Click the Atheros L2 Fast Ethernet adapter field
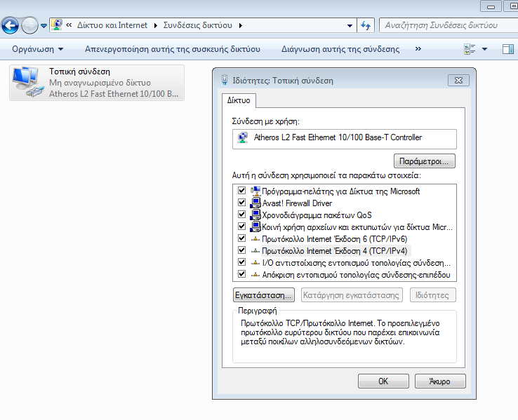The image size is (518, 420). [345, 139]
